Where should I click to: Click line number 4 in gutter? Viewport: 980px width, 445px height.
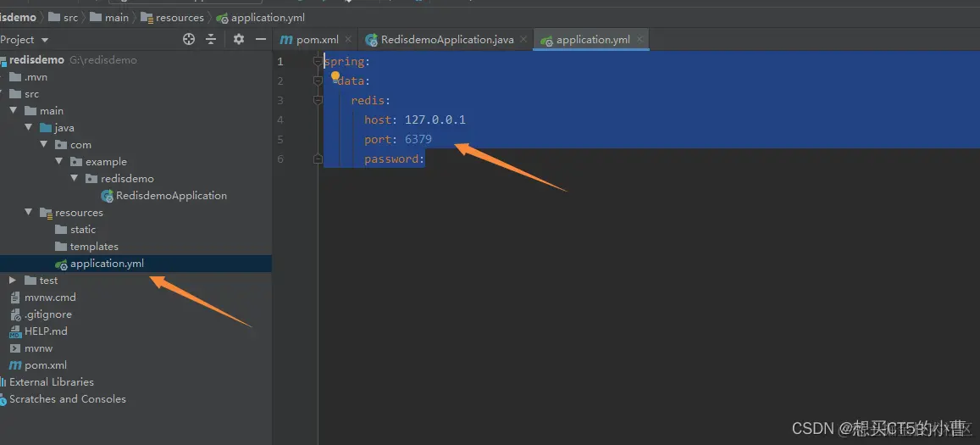click(280, 120)
